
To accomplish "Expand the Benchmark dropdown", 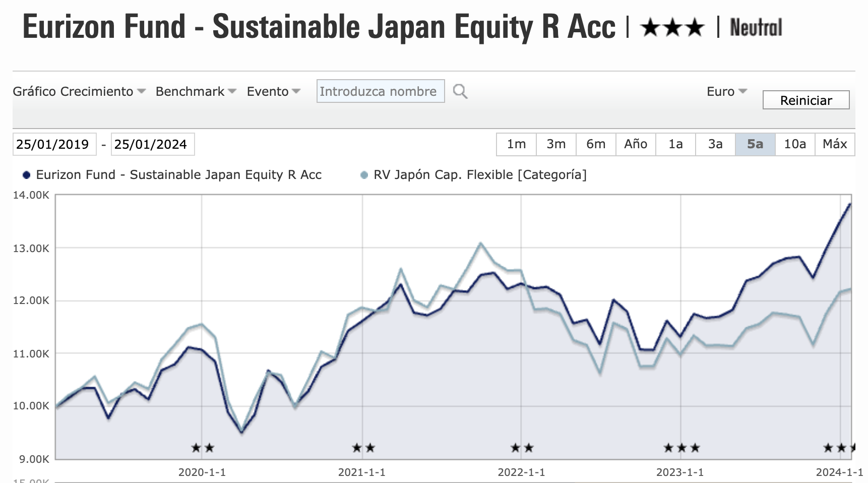I will pos(196,91).
